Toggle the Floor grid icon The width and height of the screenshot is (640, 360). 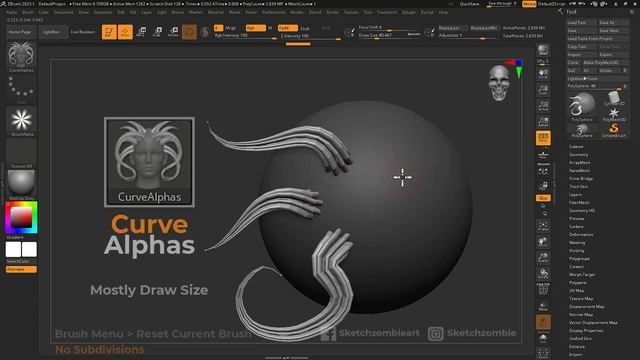[543, 155]
